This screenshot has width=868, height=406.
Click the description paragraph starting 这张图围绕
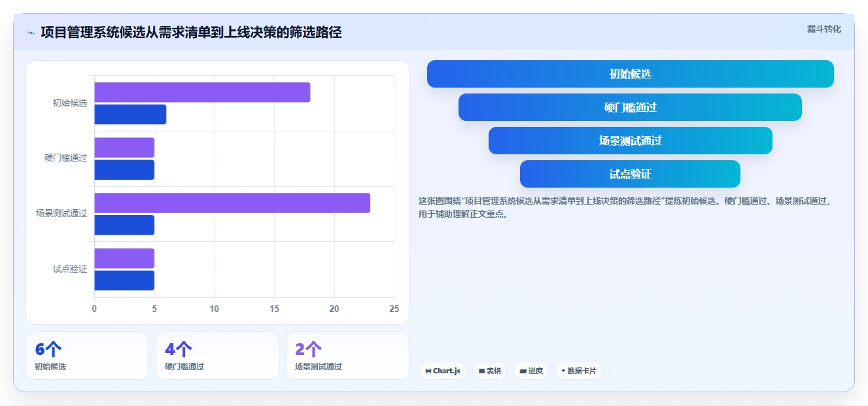625,207
